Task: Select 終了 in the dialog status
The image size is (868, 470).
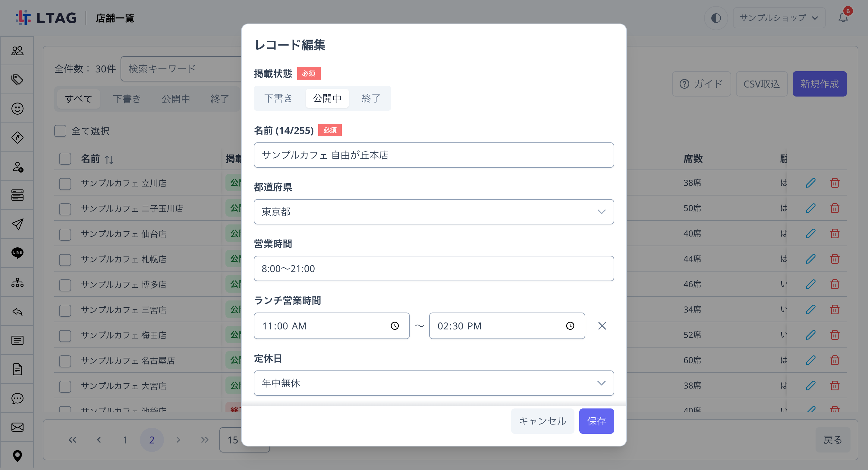Action: [x=371, y=98]
